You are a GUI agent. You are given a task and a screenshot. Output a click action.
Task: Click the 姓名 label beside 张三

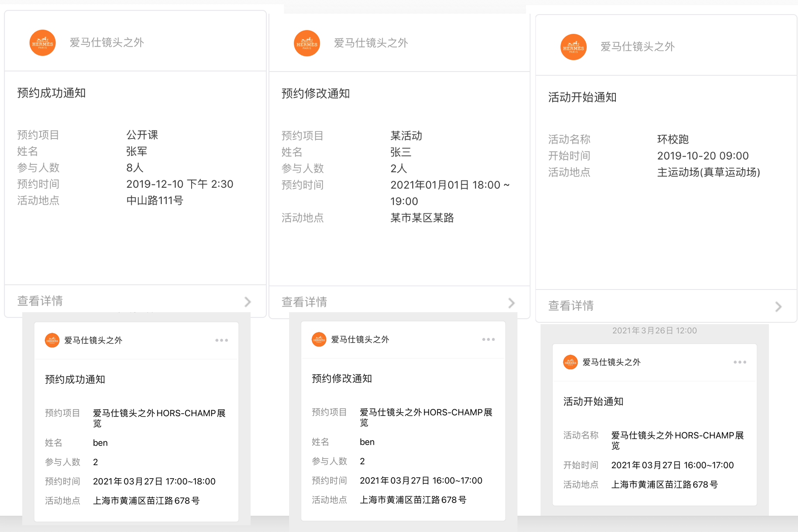click(292, 152)
